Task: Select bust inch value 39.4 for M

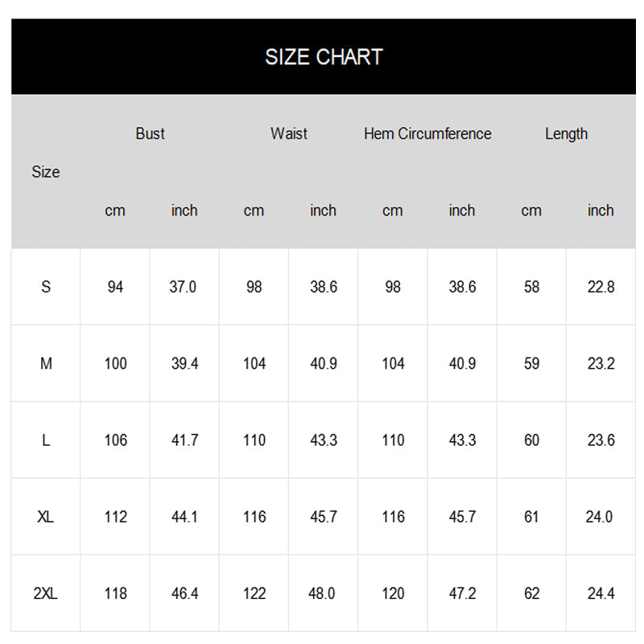Action: tap(184, 363)
